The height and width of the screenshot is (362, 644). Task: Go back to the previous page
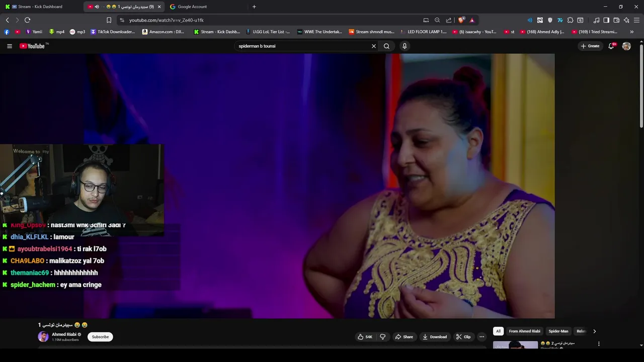pos(8,20)
